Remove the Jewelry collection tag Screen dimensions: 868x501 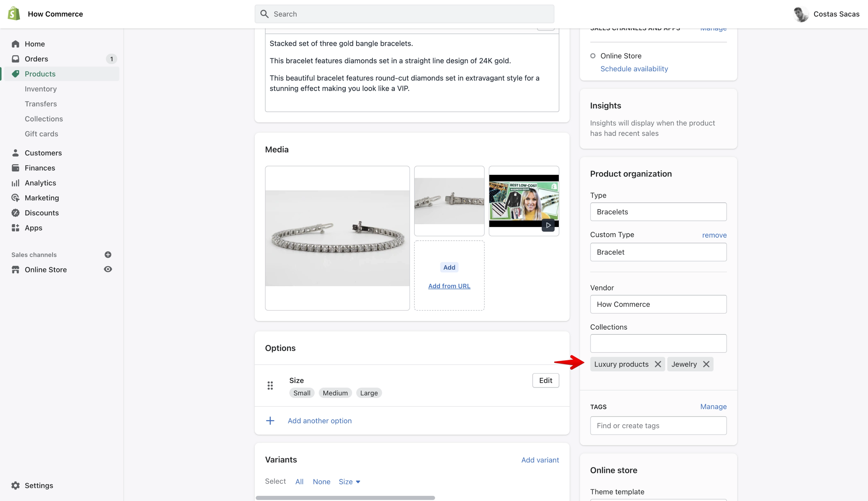pos(706,364)
